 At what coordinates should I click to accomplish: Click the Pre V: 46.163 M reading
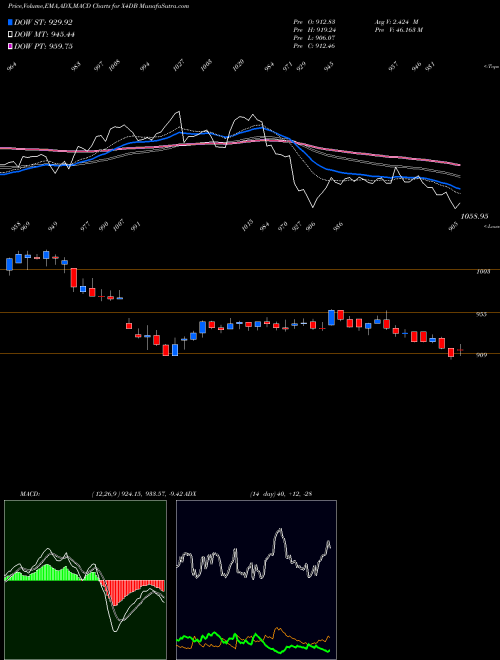pyautogui.click(x=398, y=30)
